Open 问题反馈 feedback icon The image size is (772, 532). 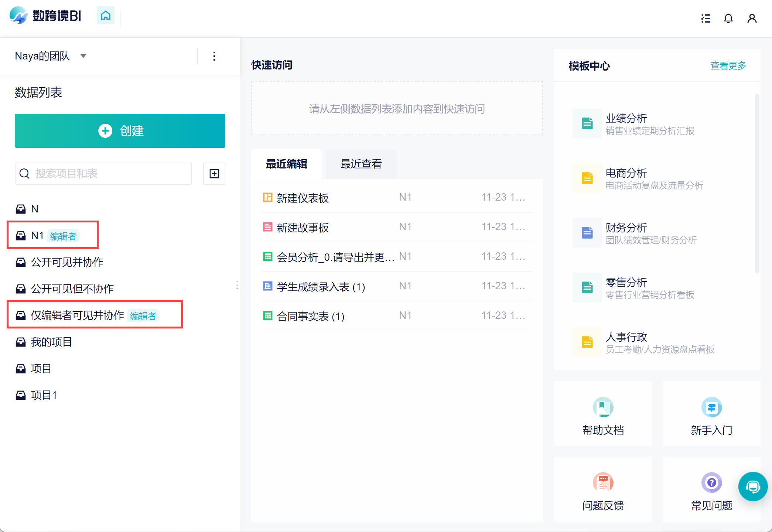click(x=603, y=482)
